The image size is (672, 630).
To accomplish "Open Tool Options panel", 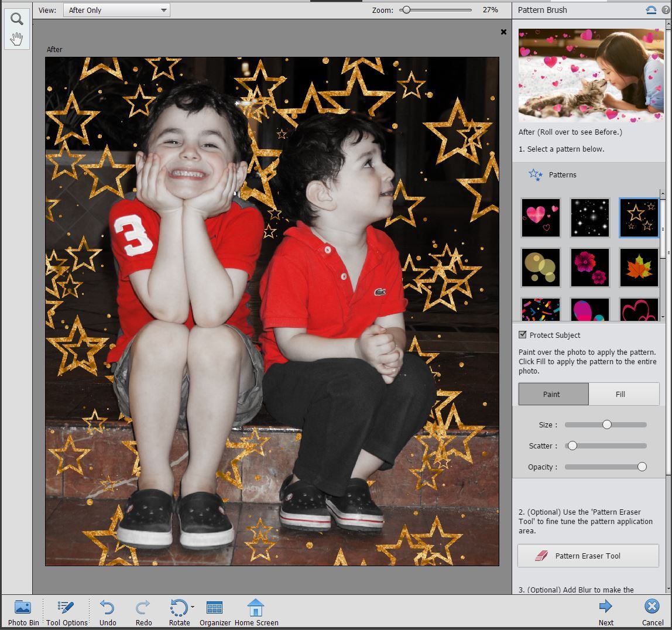I will coord(66,610).
